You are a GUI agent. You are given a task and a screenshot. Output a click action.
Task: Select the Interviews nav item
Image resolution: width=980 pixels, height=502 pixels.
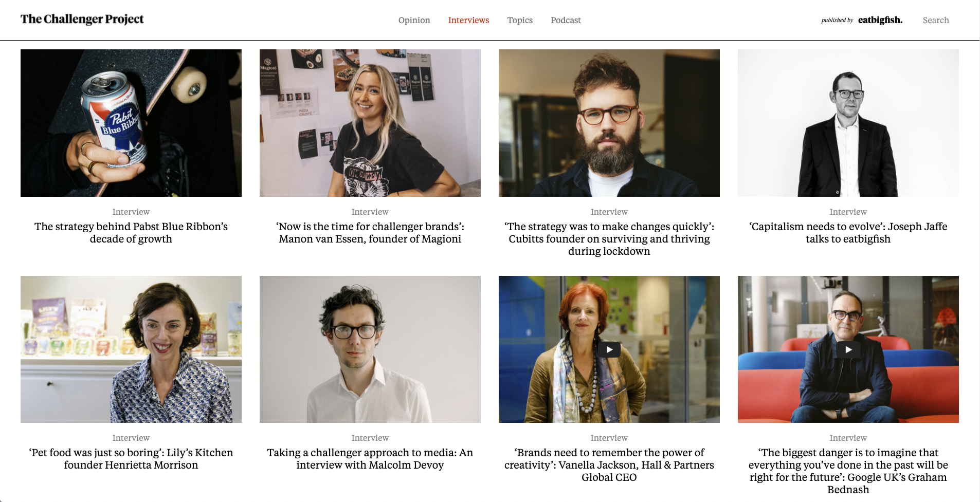(468, 20)
